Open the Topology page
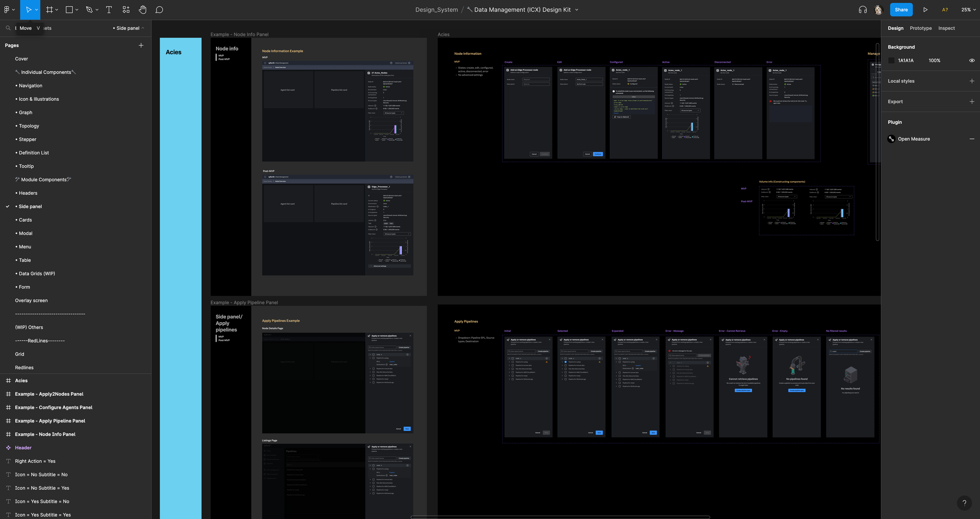The width and height of the screenshot is (980, 519). pos(29,126)
